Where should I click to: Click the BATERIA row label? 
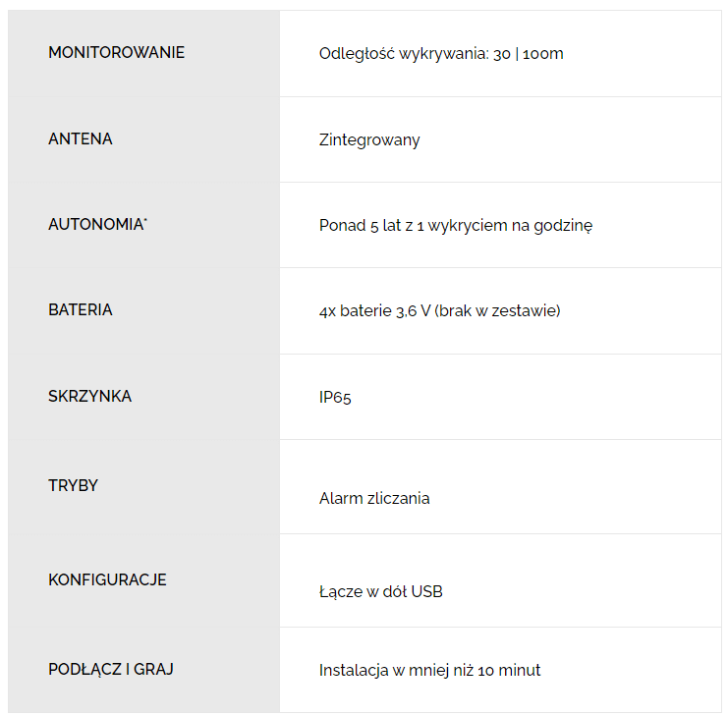[x=81, y=309]
